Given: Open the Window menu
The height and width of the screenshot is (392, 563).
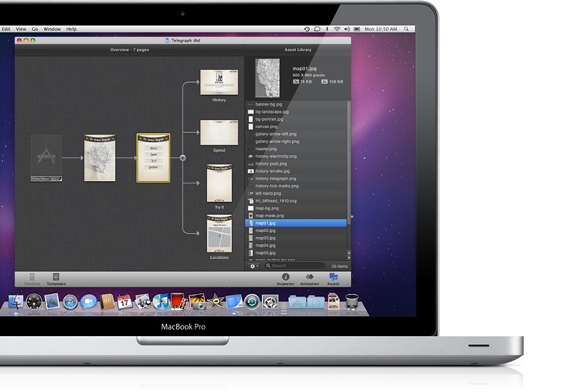Looking at the screenshot, I should click(x=51, y=29).
